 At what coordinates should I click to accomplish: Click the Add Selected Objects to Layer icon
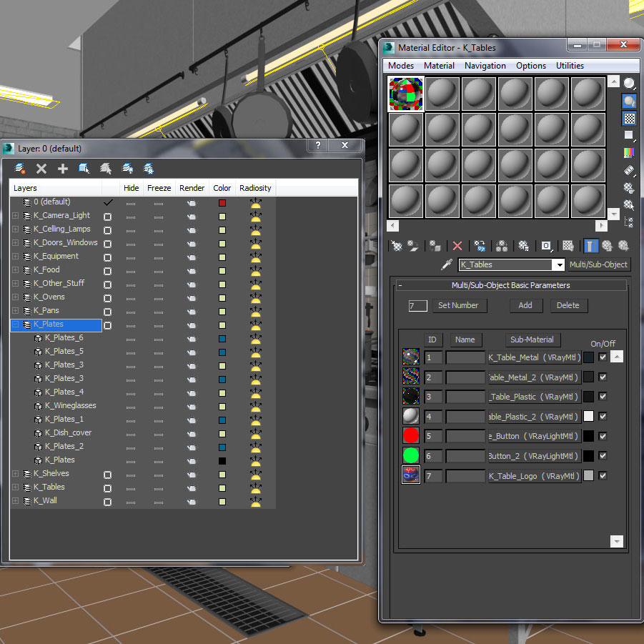coord(63,169)
